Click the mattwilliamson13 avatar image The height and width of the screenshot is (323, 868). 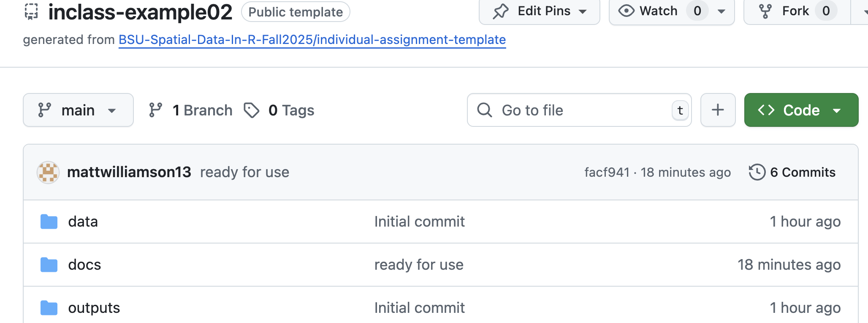pyautogui.click(x=48, y=172)
